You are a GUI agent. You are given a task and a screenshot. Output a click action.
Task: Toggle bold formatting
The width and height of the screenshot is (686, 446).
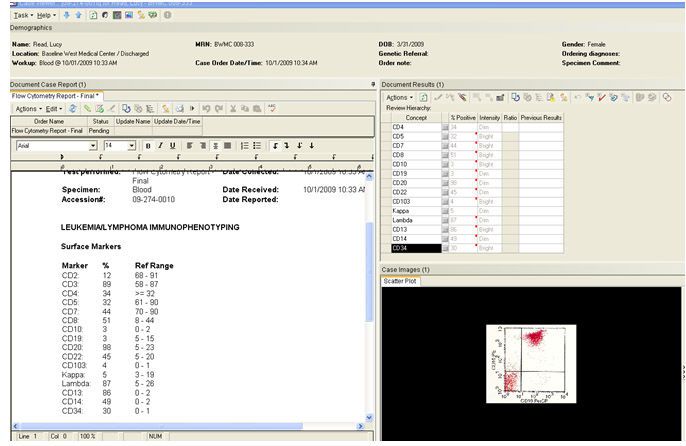coord(147,146)
